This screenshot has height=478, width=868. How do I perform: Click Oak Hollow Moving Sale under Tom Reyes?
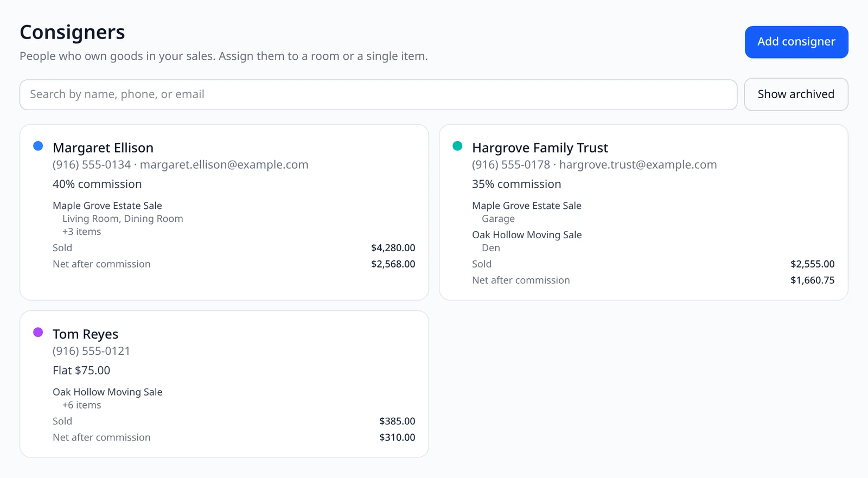(x=107, y=392)
